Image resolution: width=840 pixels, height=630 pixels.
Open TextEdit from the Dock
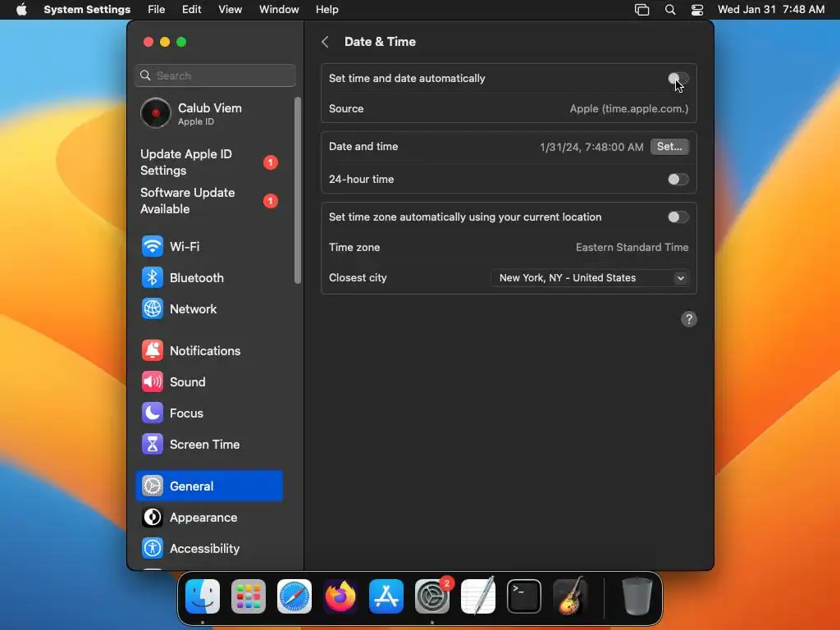pyautogui.click(x=478, y=596)
